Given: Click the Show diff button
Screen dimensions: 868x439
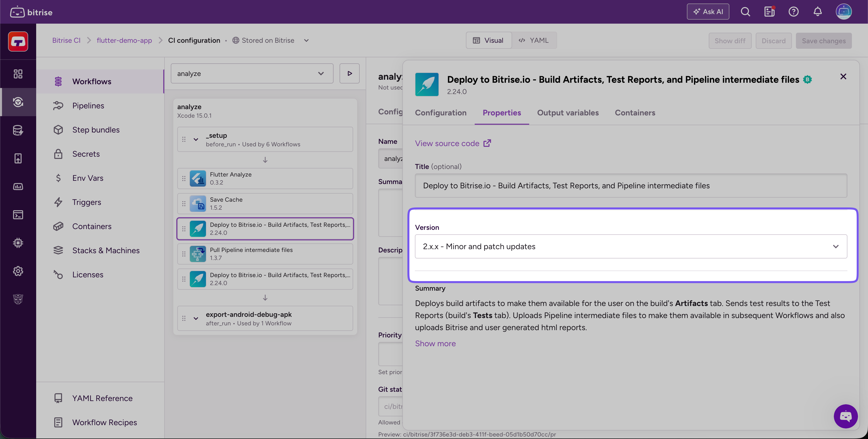Looking at the screenshot, I should (730, 41).
